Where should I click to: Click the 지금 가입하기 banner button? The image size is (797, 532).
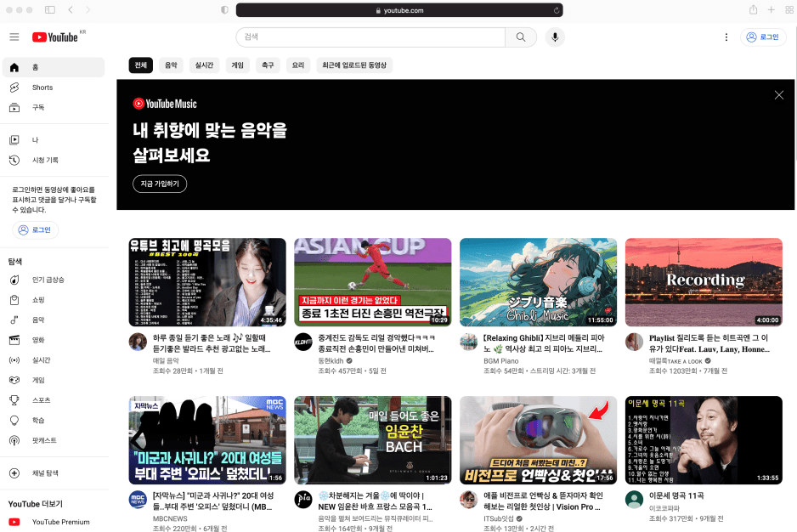coord(160,184)
